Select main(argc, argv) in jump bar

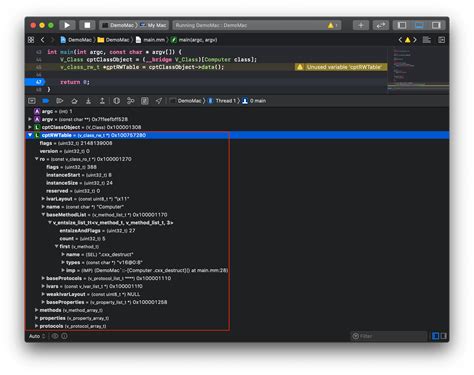194,40
